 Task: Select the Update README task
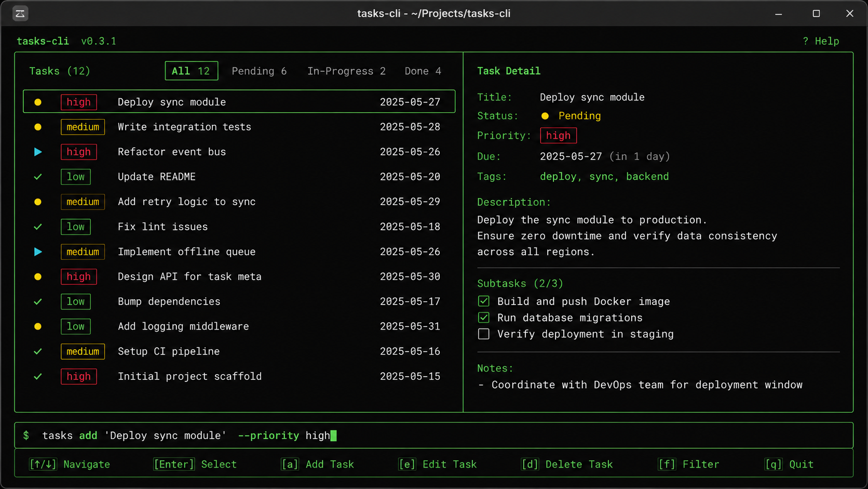click(x=239, y=177)
